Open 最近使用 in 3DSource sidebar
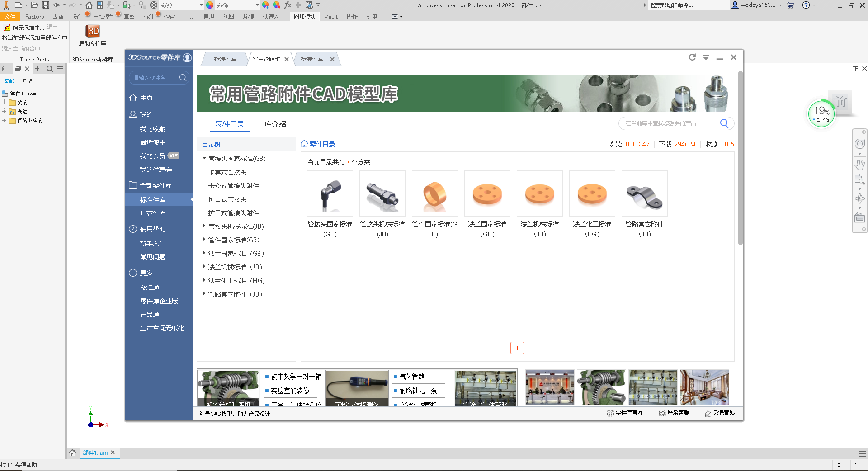The width and height of the screenshot is (868, 471). (153, 142)
